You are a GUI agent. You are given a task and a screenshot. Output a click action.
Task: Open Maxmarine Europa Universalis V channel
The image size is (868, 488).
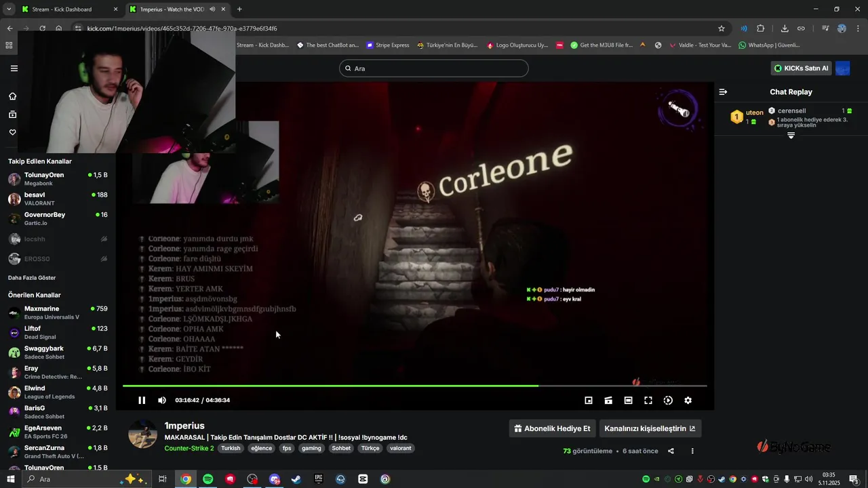[x=58, y=312]
